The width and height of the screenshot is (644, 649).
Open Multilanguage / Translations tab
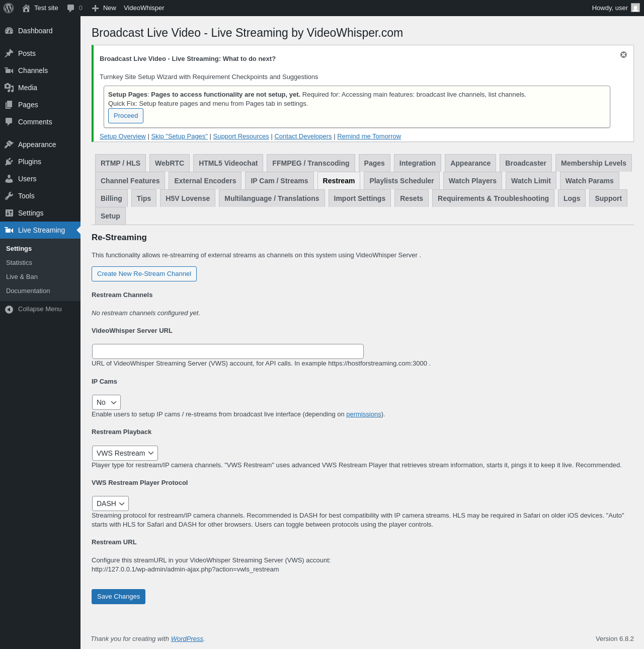(272, 198)
